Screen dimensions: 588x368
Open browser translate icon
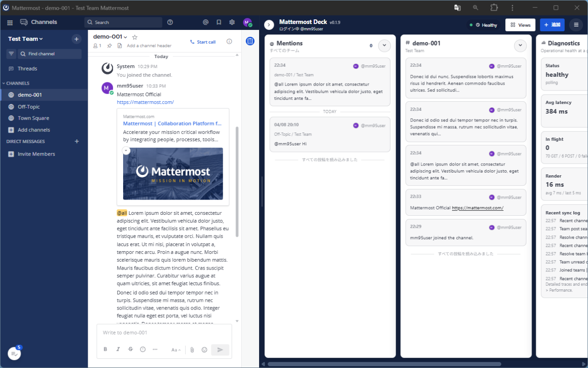click(457, 8)
